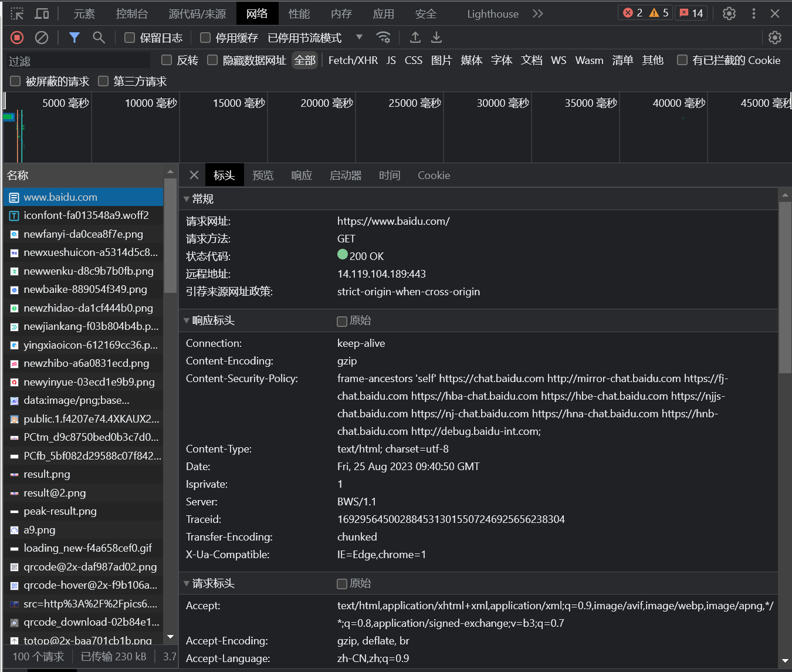Filter requests by WS type

[x=559, y=60]
